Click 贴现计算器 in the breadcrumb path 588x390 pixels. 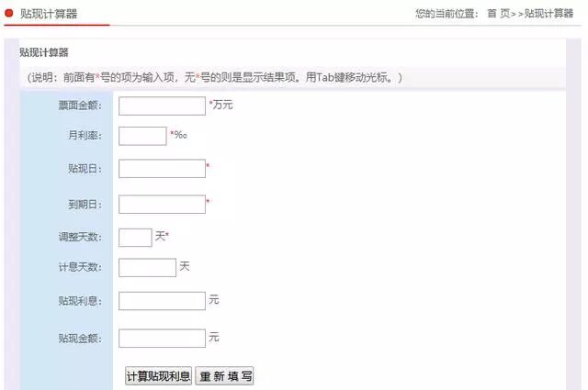click(548, 14)
